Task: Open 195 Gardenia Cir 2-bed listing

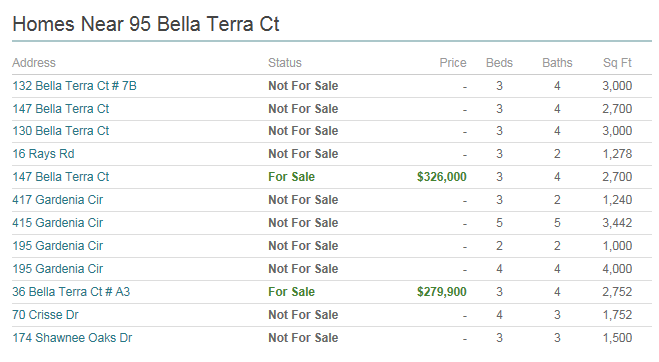Action: pyautogui.click(x=58, y=246)
